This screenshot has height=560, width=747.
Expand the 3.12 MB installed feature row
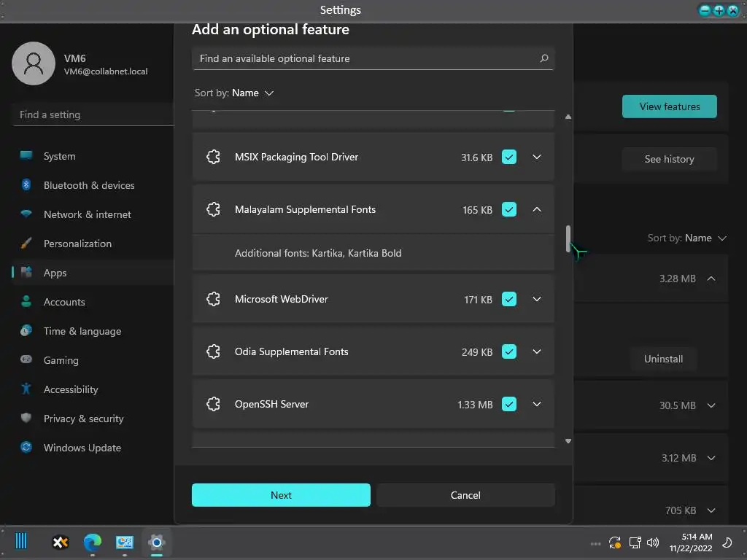click(711, 458)
